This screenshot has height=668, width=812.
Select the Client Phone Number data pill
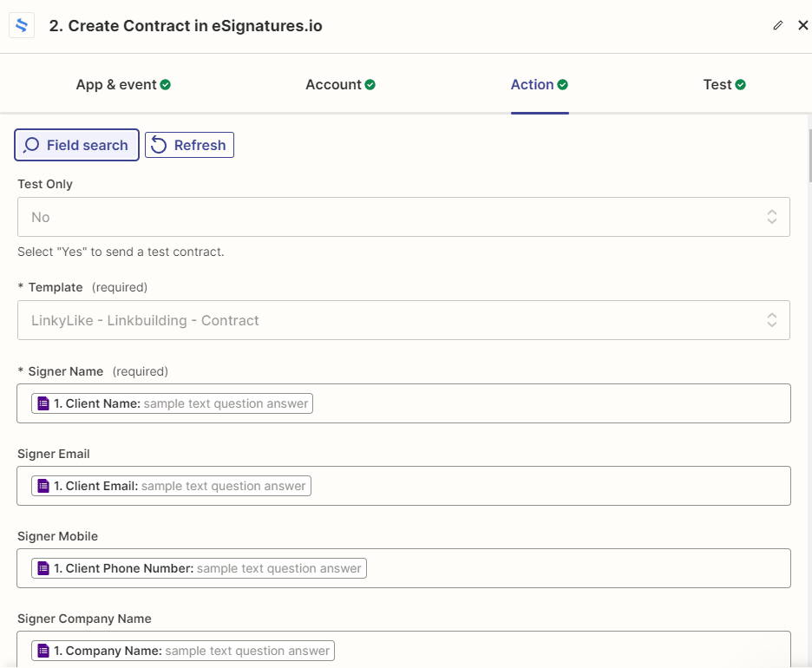tap(199, 568)
